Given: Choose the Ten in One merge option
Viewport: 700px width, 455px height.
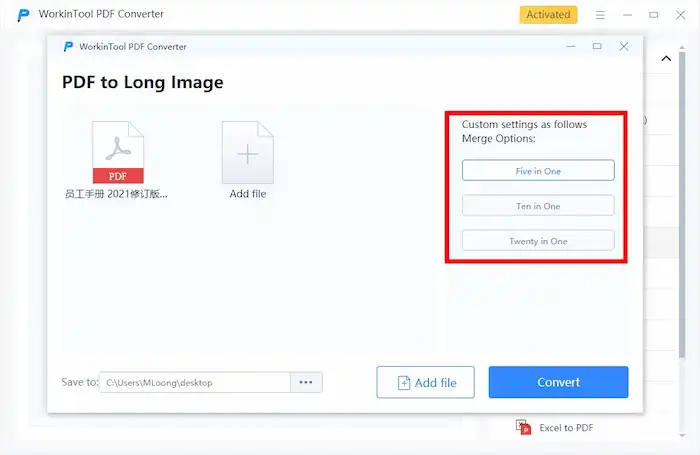Looking at the screenshot, I should tap(538, 206).
